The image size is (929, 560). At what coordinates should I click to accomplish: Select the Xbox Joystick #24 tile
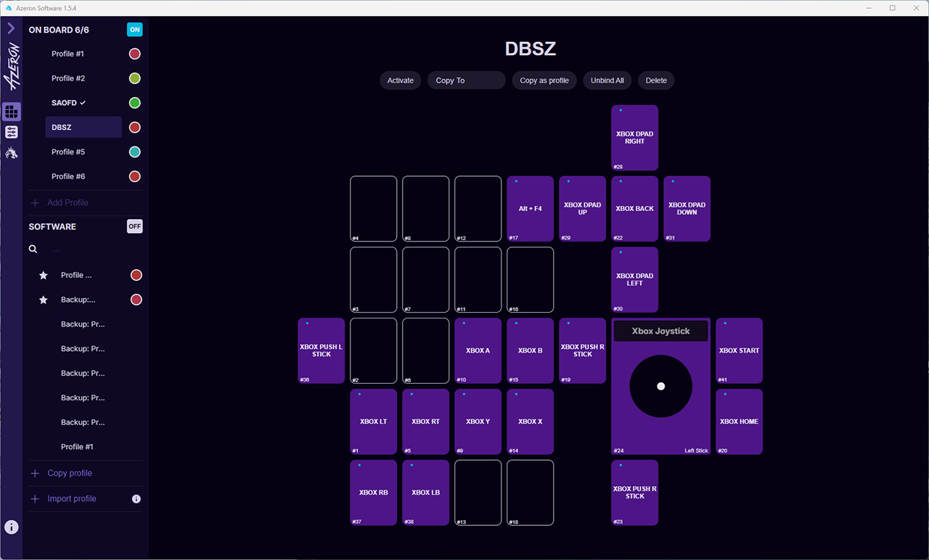660,387
